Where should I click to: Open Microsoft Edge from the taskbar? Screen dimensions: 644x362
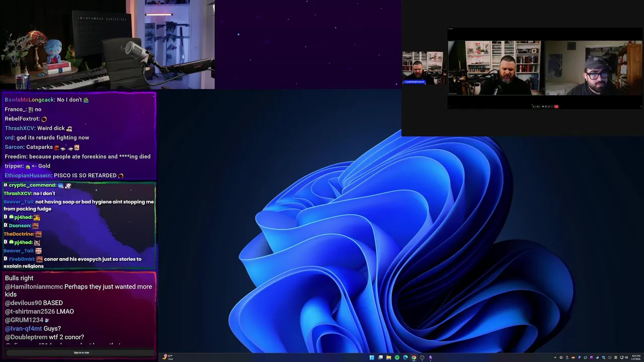406,357
